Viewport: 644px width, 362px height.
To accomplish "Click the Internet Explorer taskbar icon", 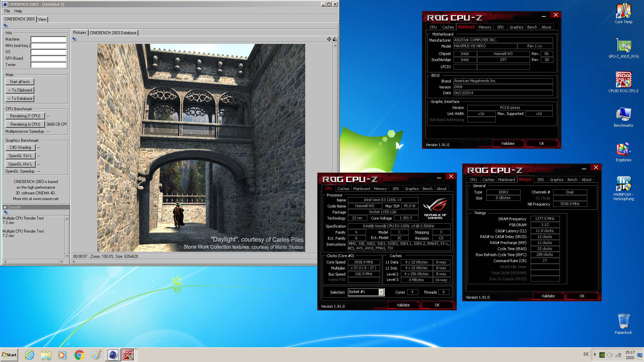I will [x=30, y=355].
